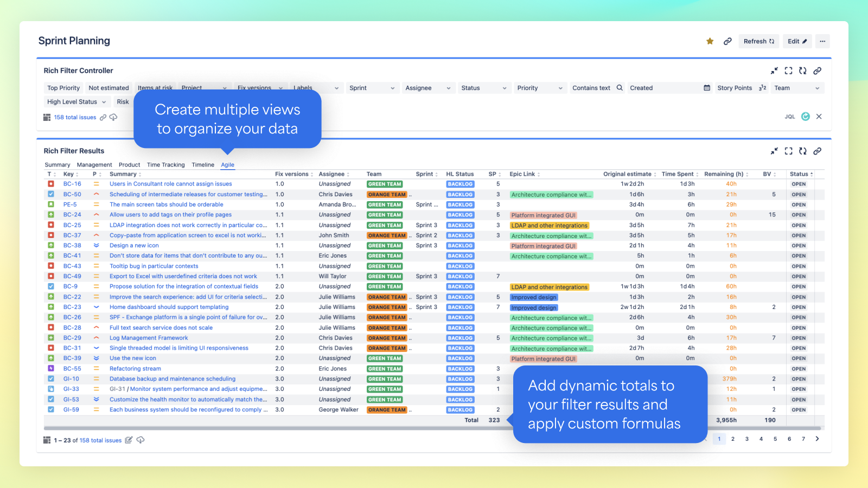Minimize the Rich Filter Results gadget
This screenshot has height=488, width=868.
click(774, 151)
